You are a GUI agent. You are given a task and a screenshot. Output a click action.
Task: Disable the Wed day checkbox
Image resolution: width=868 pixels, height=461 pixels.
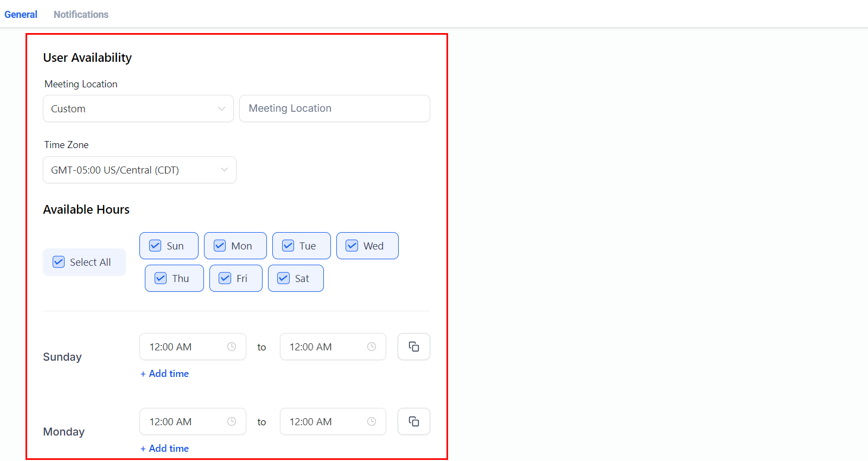(x=352, y=246)
